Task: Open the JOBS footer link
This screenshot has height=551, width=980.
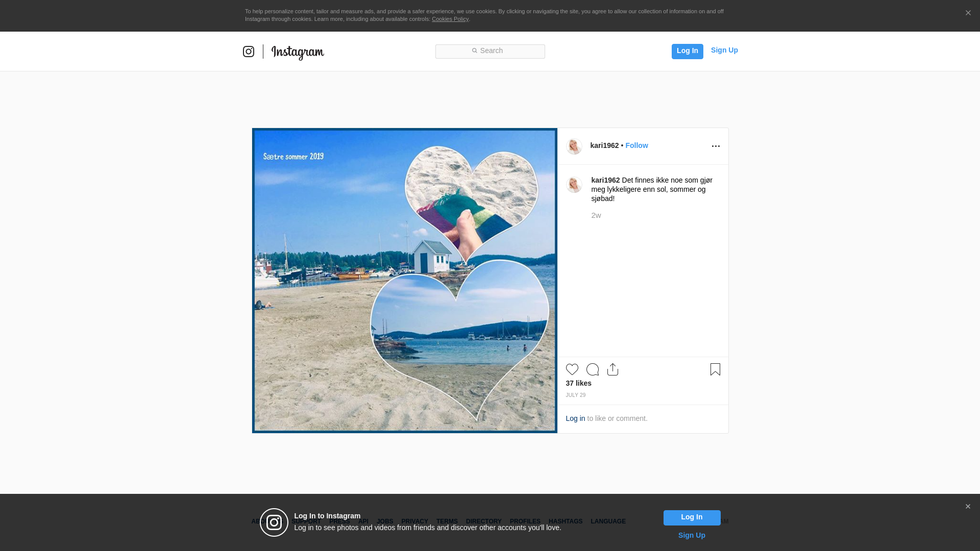Action: 385,521
